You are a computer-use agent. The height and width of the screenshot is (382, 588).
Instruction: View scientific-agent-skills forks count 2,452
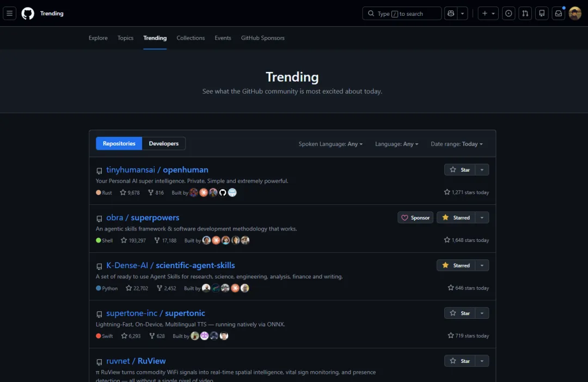166,288
